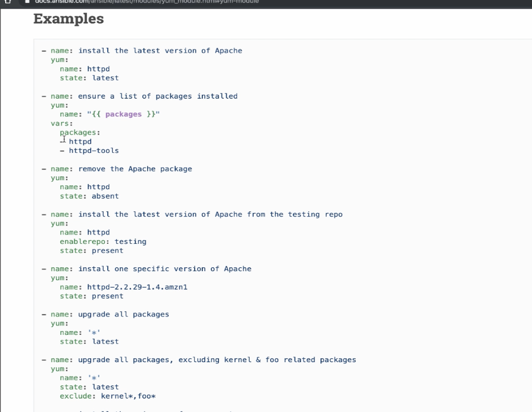Viewport: 532px width, 412px height.
Task: Click the "- httpd" list entry under packages
Action: (76, 141)
